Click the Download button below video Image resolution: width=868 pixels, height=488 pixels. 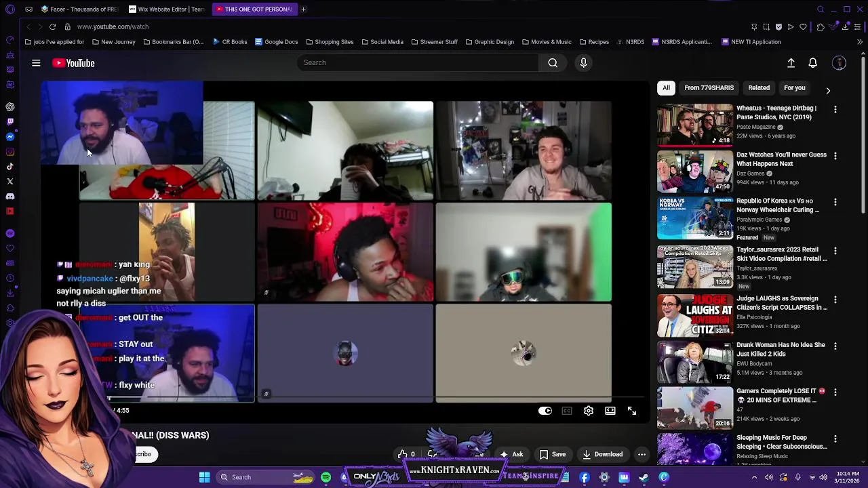pos(602,454)
